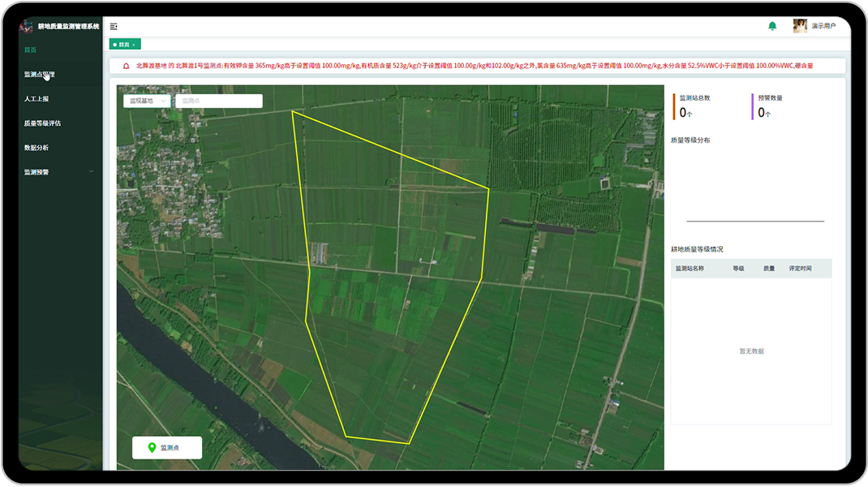
Task: Click the 监测点 legend button on map
Action: (167, 448)
